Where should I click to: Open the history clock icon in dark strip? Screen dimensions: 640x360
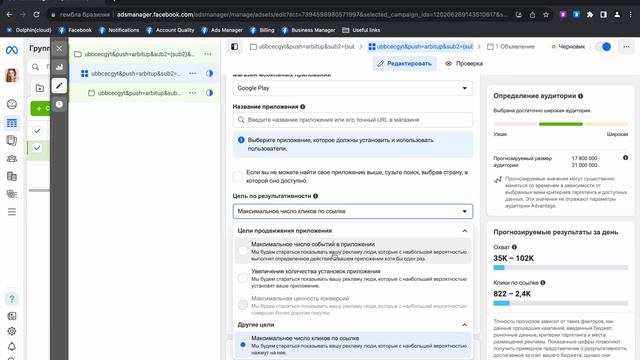coord(59,104)
